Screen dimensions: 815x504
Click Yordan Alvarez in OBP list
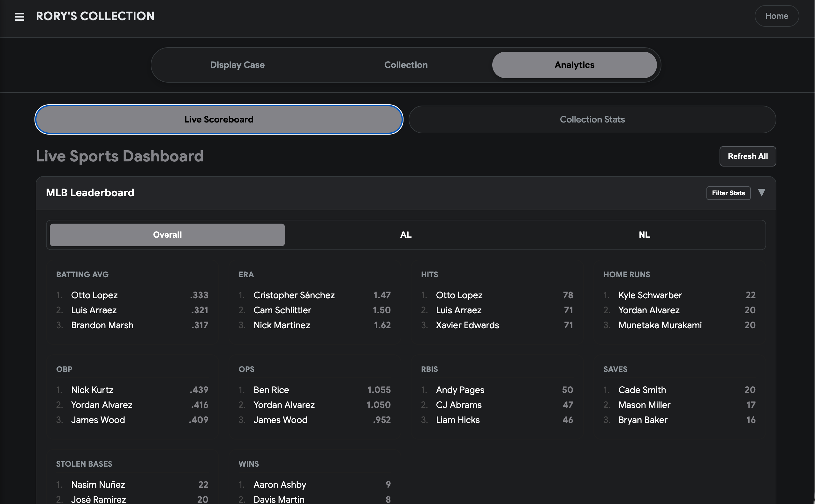(x=102, y=405)
